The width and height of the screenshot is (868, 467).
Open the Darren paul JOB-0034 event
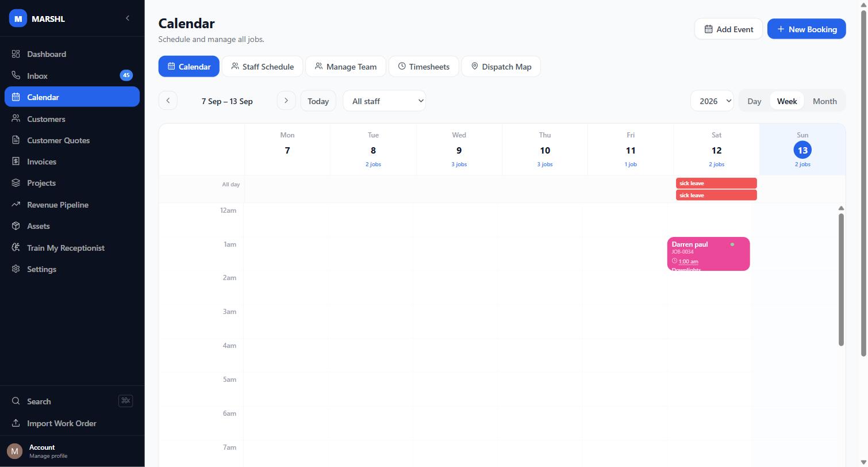[708, 254]
